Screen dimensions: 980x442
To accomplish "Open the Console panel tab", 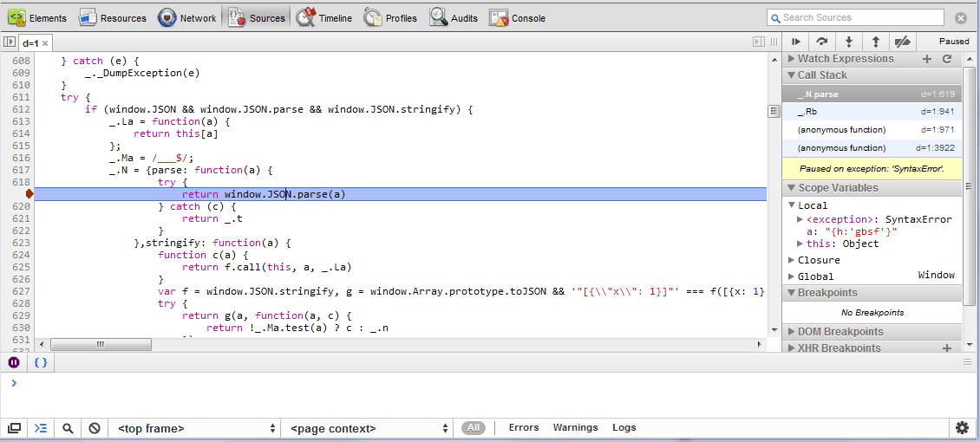I will click(x=518, y=18).
